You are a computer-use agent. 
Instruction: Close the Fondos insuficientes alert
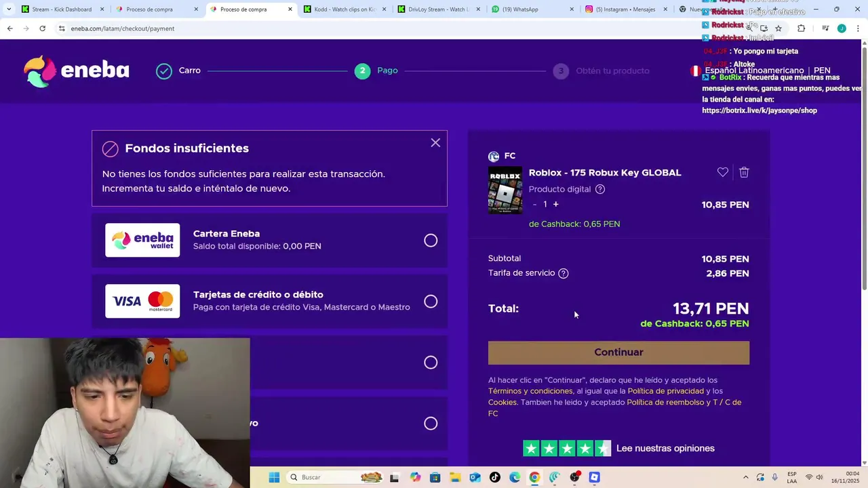pyautogui.click(x=435, y=143)
